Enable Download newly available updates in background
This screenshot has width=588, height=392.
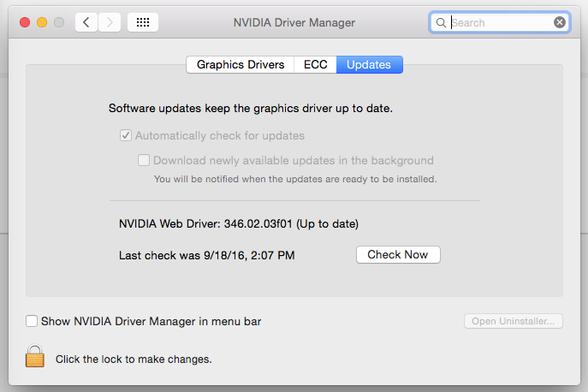pos(144,160)
